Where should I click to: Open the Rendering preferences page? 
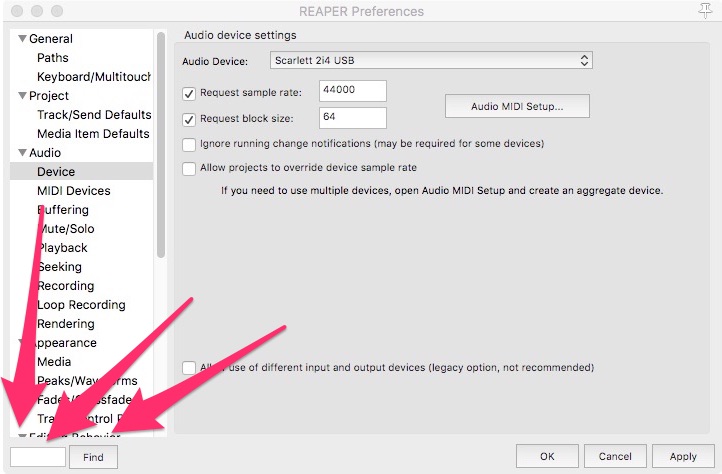66,324
